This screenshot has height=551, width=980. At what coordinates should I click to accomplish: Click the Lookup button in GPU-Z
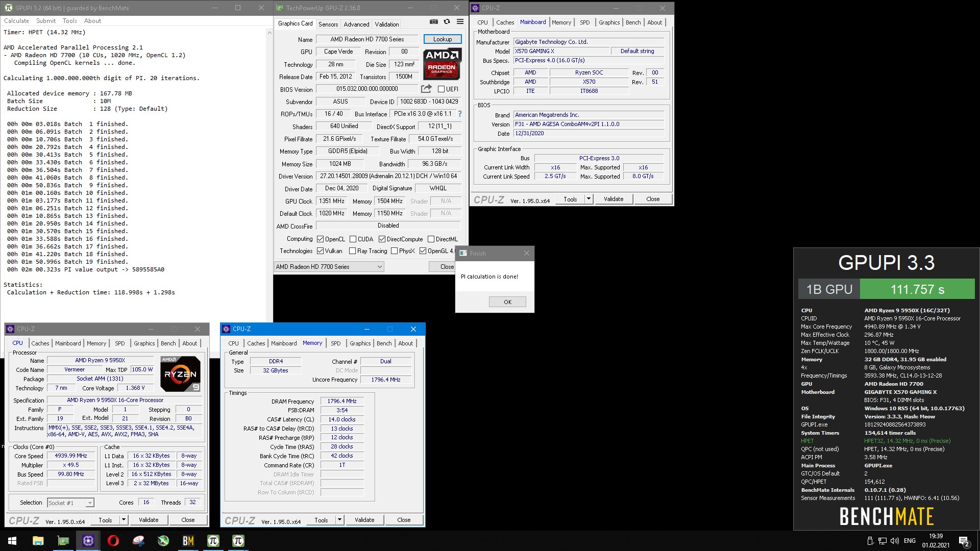443,39
